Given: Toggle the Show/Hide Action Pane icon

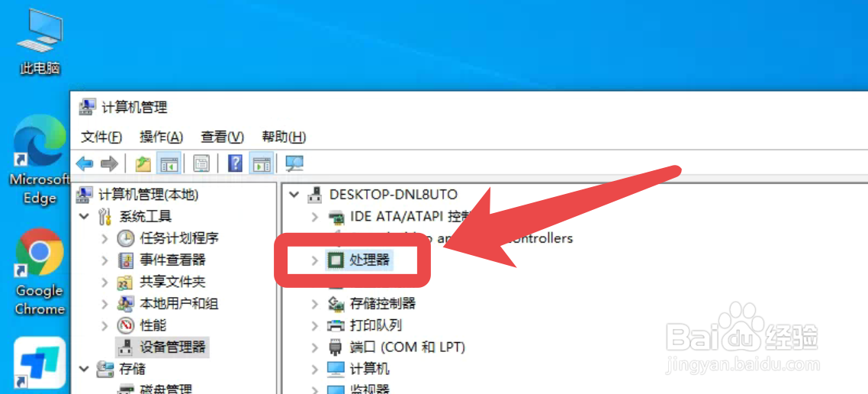Looking at the screenshot, I should coord(260,163).
